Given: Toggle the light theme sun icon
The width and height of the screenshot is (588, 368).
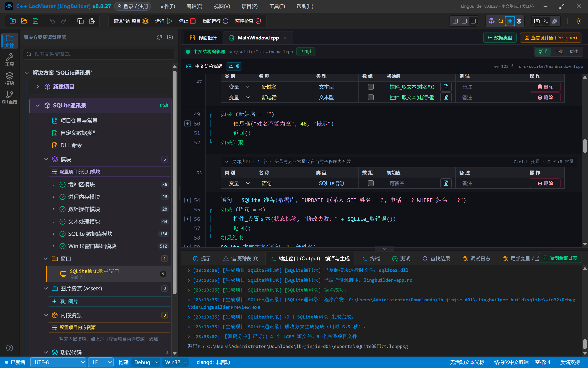Looking at the screenshot, I should pyautogui.click(x=579, y=21).
